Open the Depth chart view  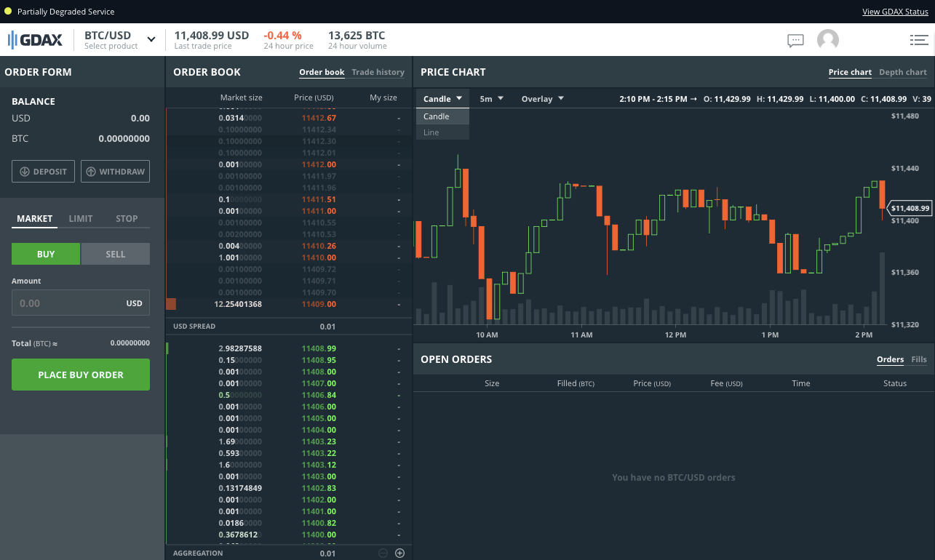click(x=902, y=72)
